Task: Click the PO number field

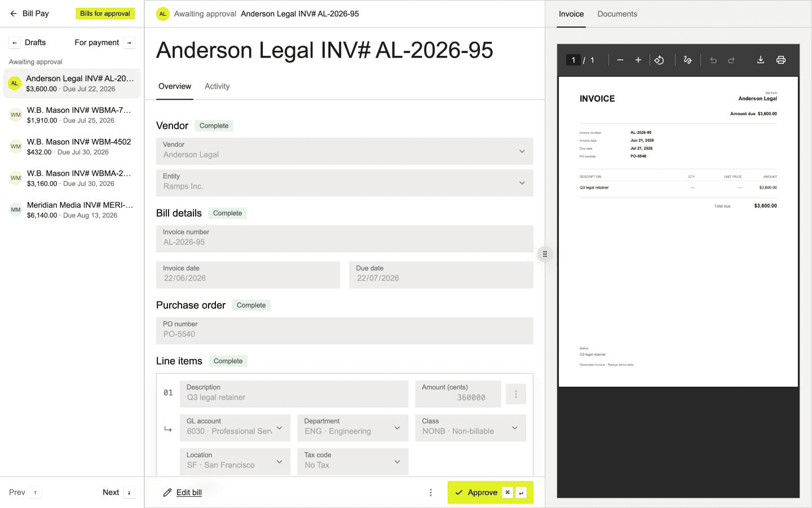Action: pos(345,331)
